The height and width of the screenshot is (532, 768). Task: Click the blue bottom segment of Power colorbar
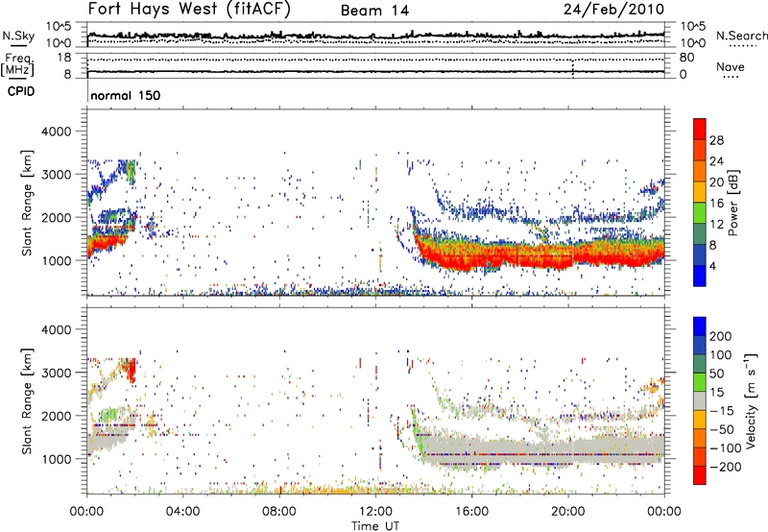[x=700, y=277]
